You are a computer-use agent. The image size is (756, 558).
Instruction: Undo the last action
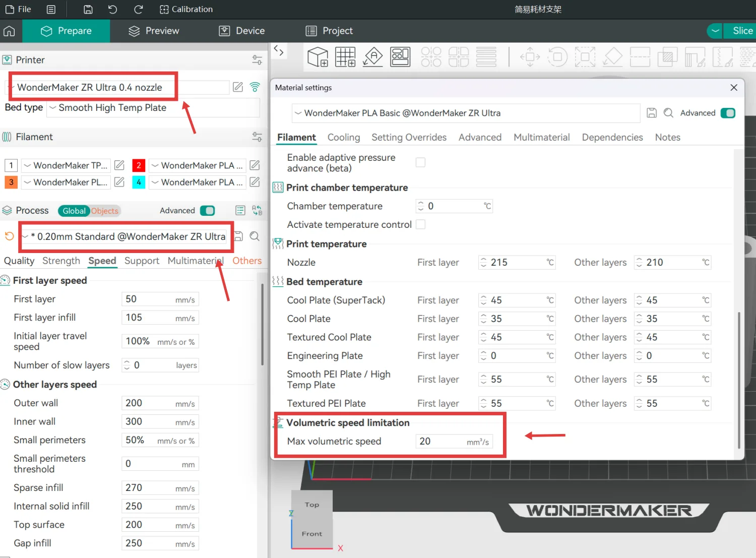tap(112, 9)
